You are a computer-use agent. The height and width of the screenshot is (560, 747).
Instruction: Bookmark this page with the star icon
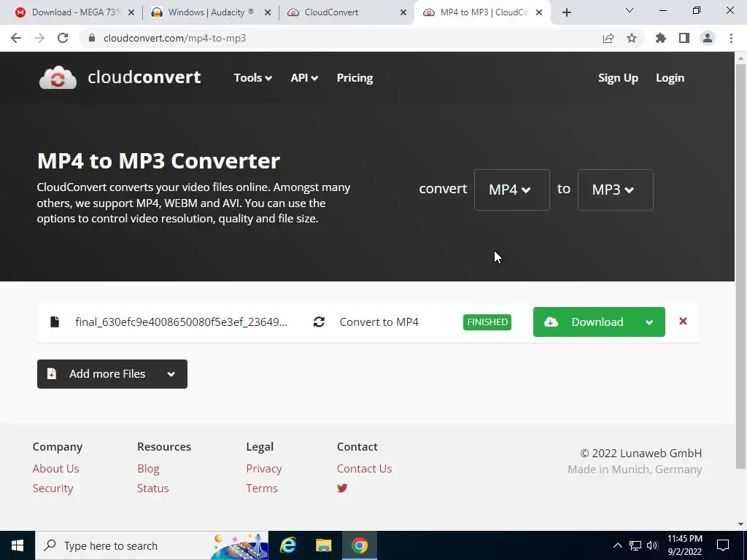631,38
